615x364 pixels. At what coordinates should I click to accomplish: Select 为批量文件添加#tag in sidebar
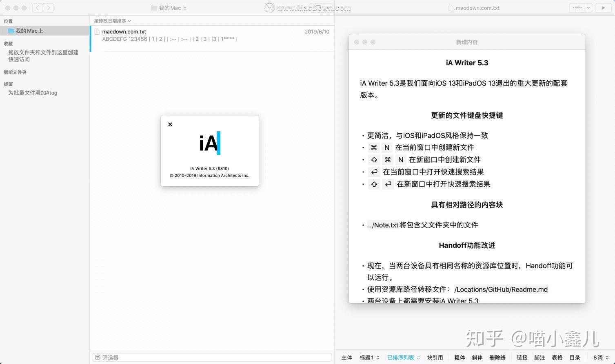point(32,93)
